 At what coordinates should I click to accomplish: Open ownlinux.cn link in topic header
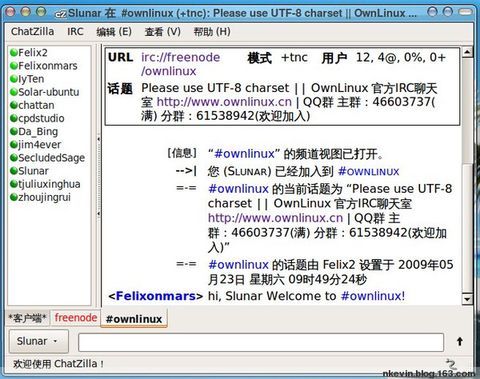pos(224,102)
